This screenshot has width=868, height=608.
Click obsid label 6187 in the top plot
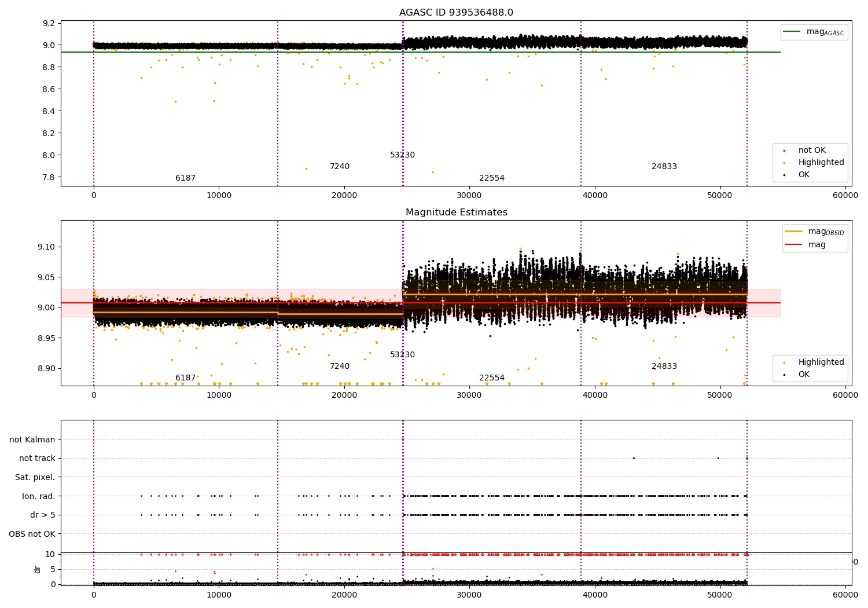(186, 178)
